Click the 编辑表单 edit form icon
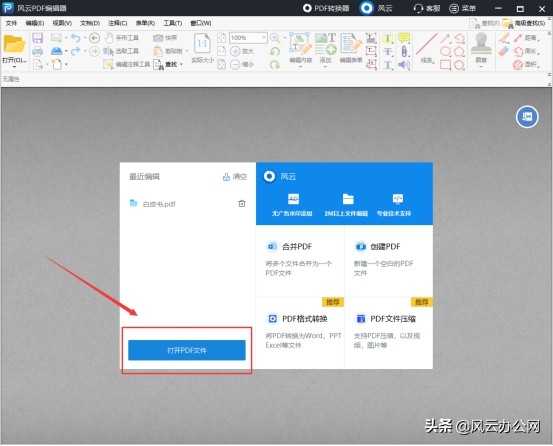The height and width of the screenshot is (446, 553). (351, 48)
